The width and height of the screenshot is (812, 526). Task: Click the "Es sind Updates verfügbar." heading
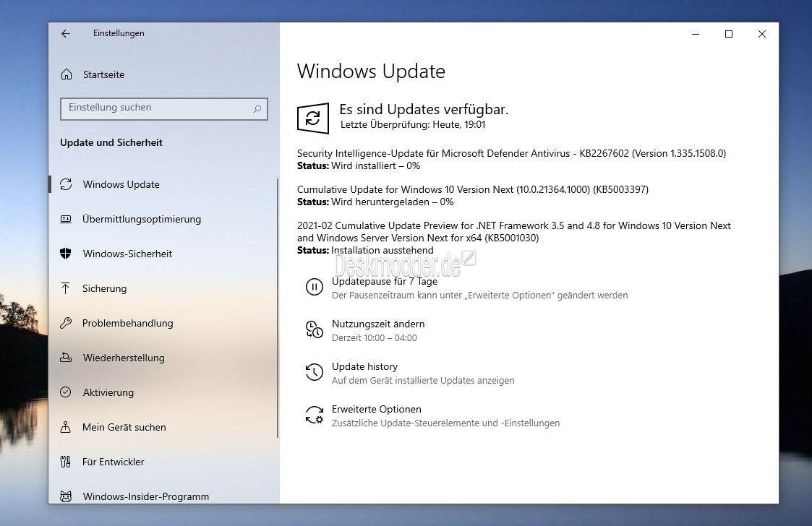tap(424, 109)
